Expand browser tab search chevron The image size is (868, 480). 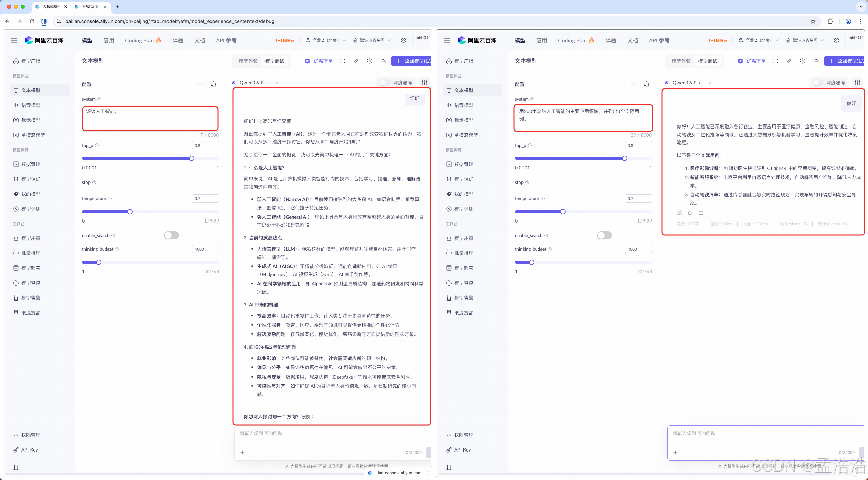861,6
